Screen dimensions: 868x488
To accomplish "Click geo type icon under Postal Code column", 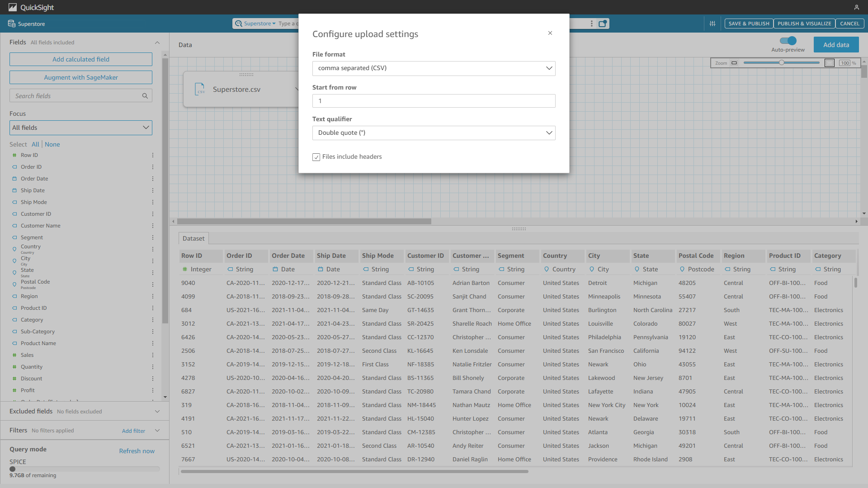I will (x=682, y=269).
